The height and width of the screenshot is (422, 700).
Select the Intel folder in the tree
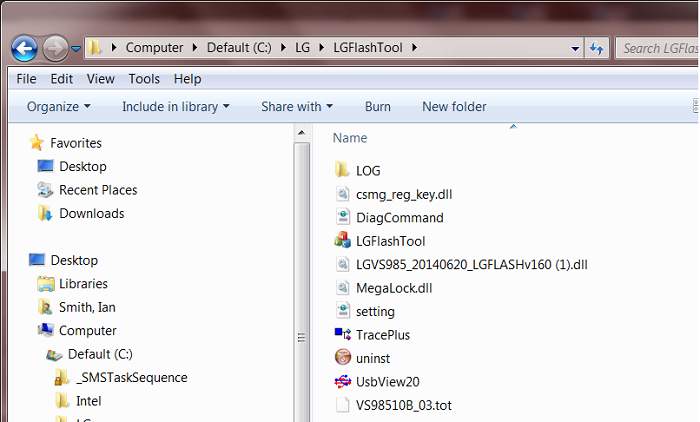coord(88,401)
